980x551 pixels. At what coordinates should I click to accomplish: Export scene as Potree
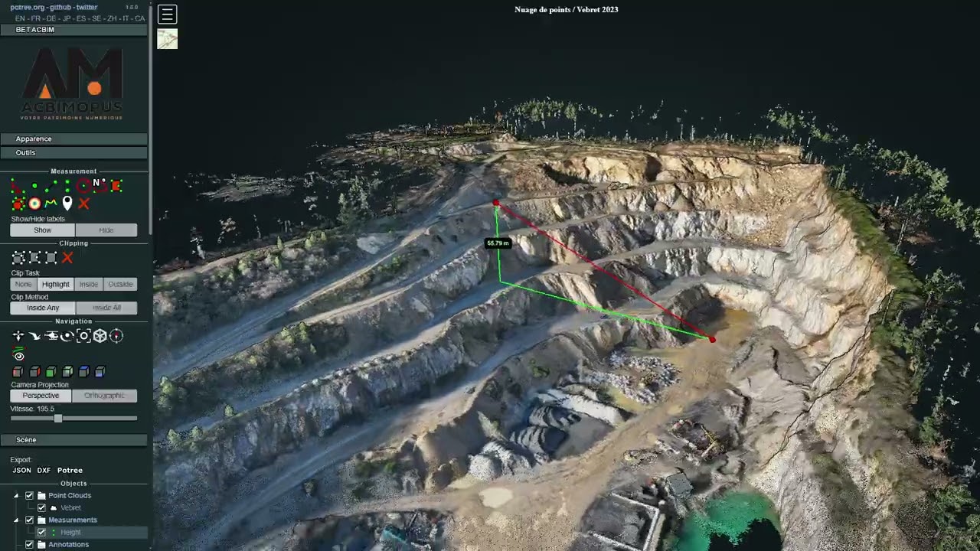coord(70,470)
